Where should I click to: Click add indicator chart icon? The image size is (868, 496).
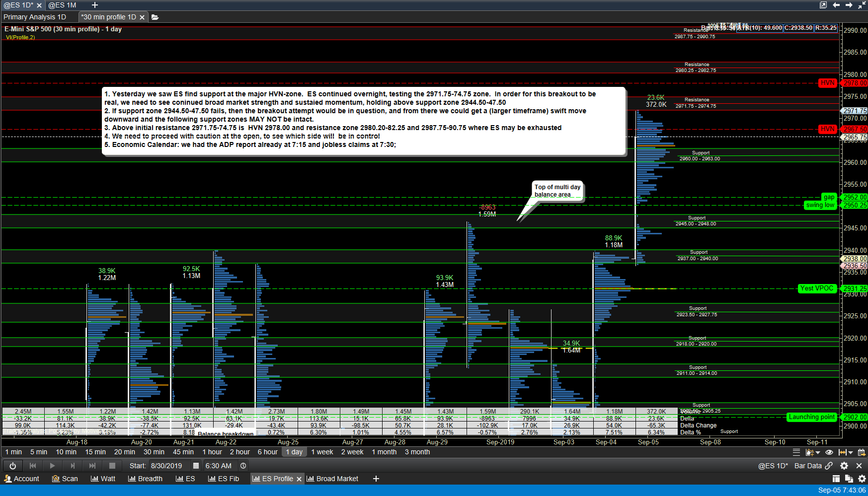click(x=809, y=452)
